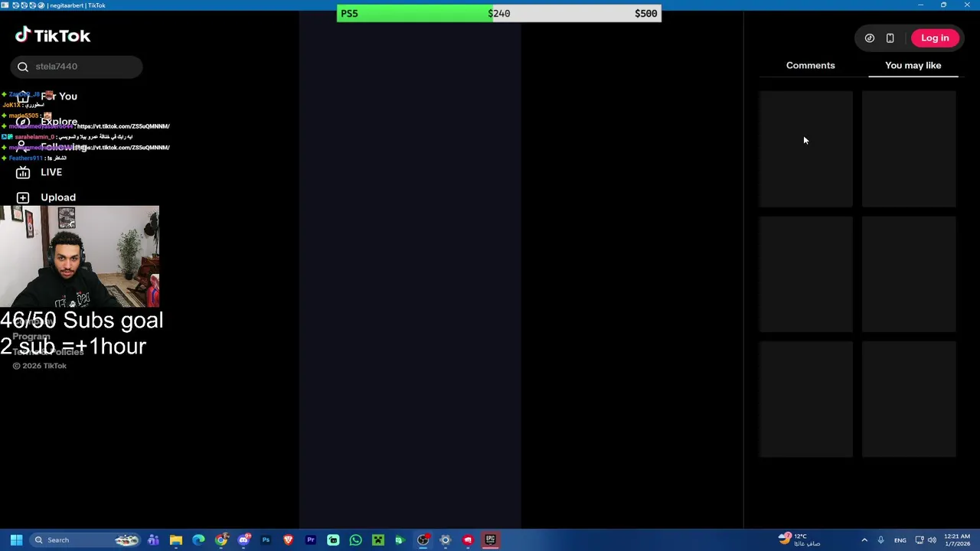Open the volume speaker tray icon
Viewport: 980px width, 551px height.
pos(932,540)
